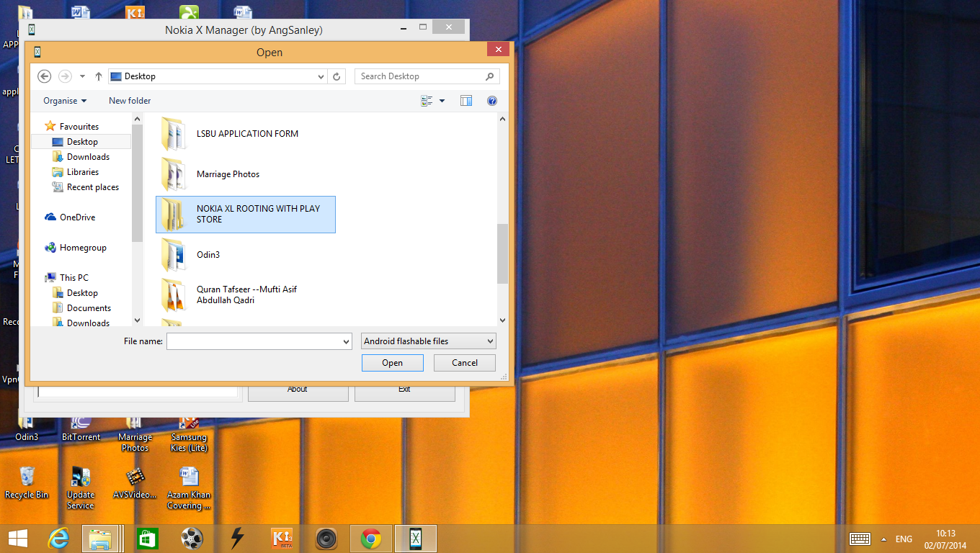This screenshot has height=553, width=980.
Task: Open the Recent locations dropdown arrow
Action: [x=82, y=76]
